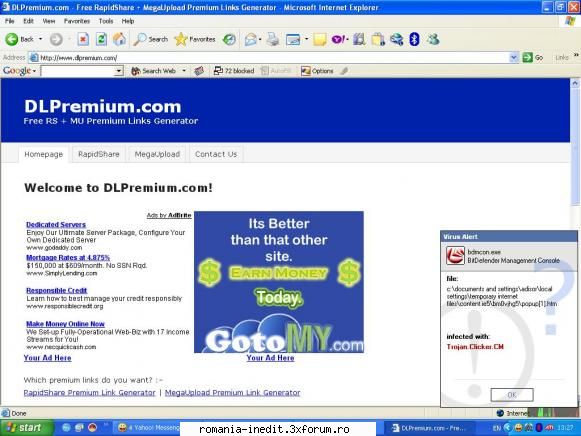581x436 pixels.
Task: Click the page vertical scrollbar up arrow
Action: pyautogui.click(x=575, y=83)
